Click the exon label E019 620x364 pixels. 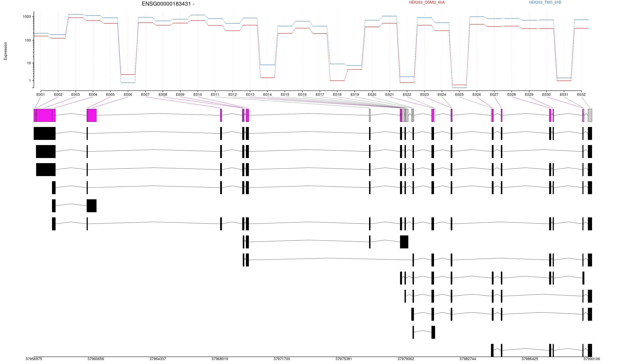click(x=355, y=94)
